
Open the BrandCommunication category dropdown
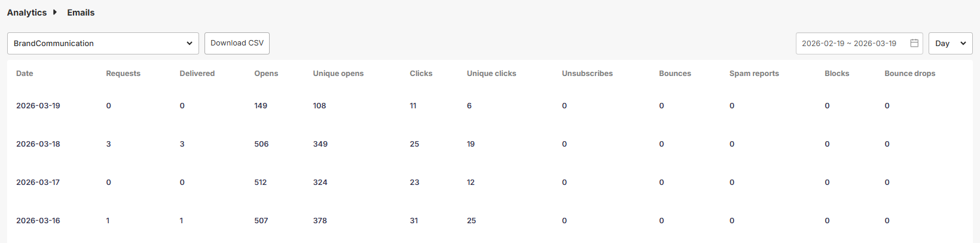coord(103,43)
